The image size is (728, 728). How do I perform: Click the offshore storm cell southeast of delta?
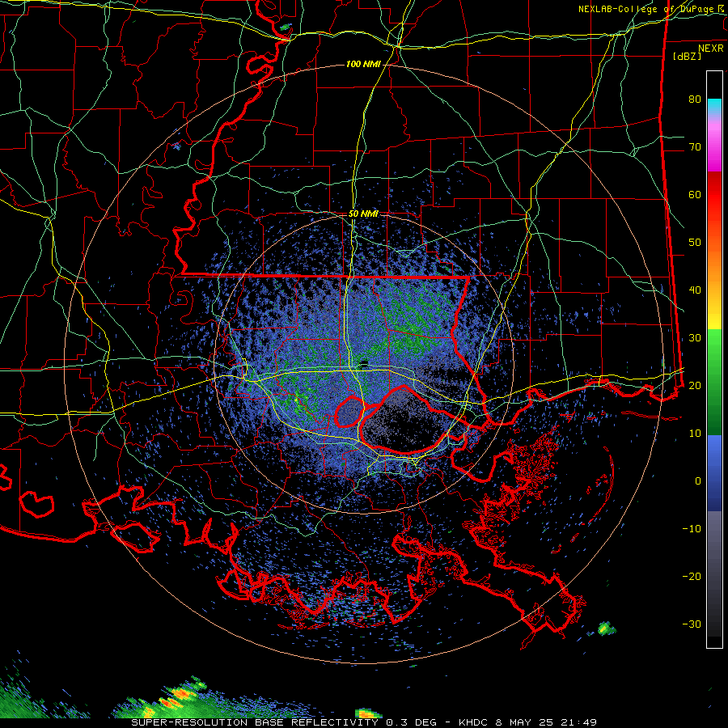pyautogui.click(x=606, y=629)
